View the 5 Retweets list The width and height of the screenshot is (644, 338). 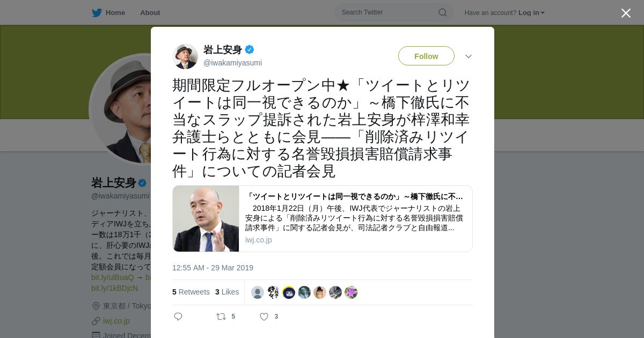191,292
